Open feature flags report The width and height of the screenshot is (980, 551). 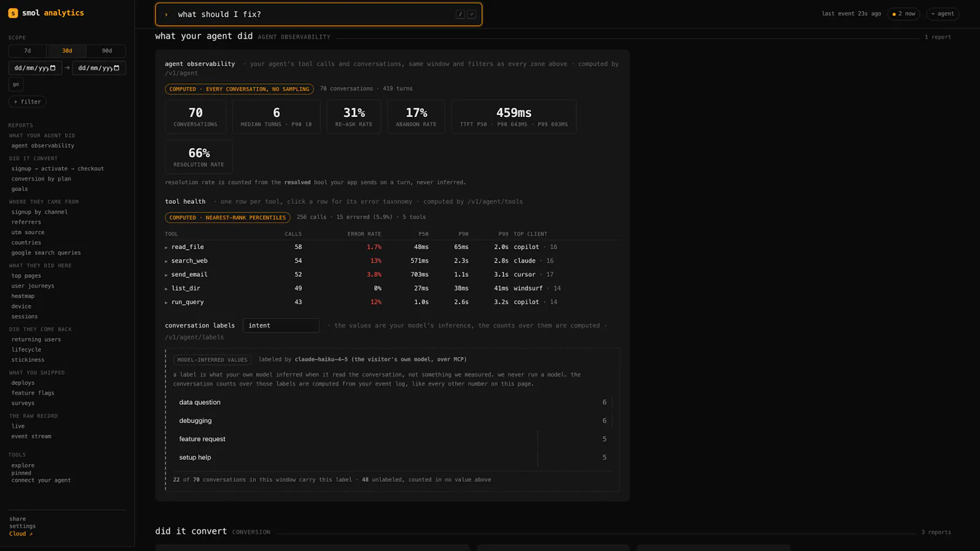point(32,393)
